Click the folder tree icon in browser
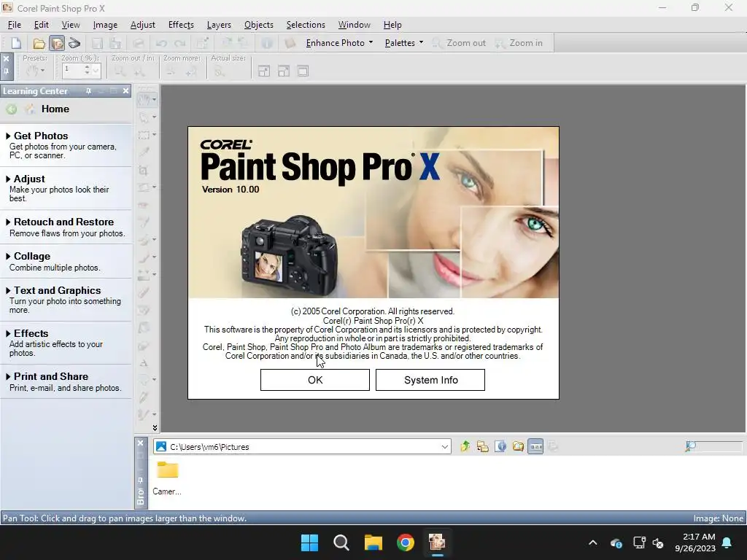Viewport: 747px width, 560px height. (x=483, y=446)
